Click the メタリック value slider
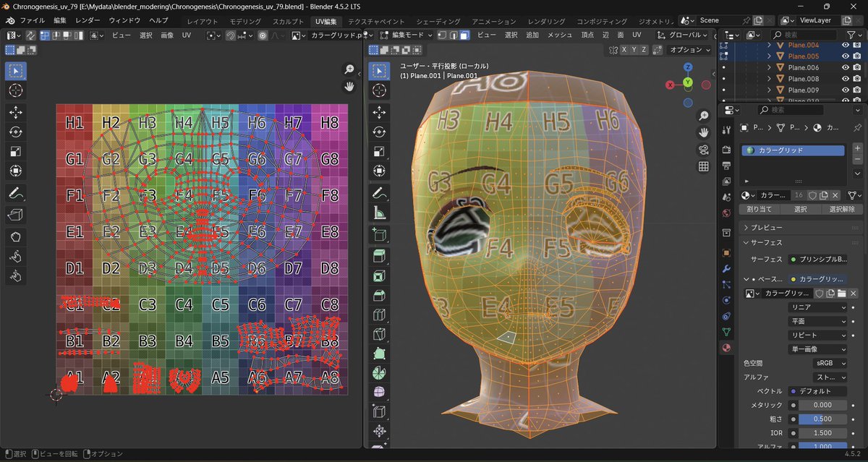Viewport: 868px width, 462px height. point(822,405)
